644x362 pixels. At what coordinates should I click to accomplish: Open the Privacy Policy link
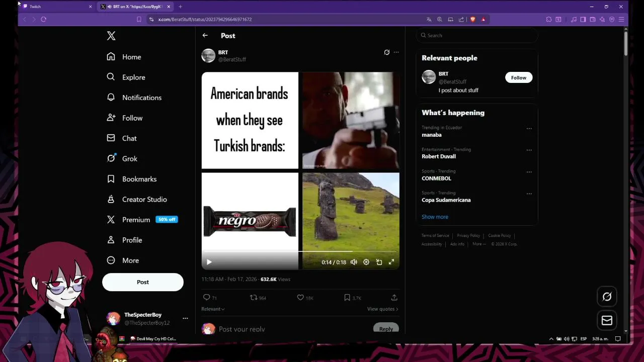pos(468,235)
